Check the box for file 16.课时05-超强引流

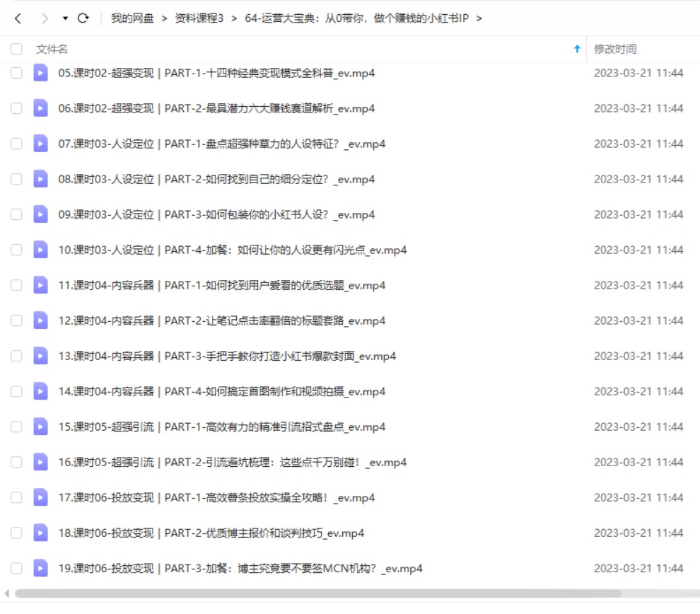click(x=16, y=462)
